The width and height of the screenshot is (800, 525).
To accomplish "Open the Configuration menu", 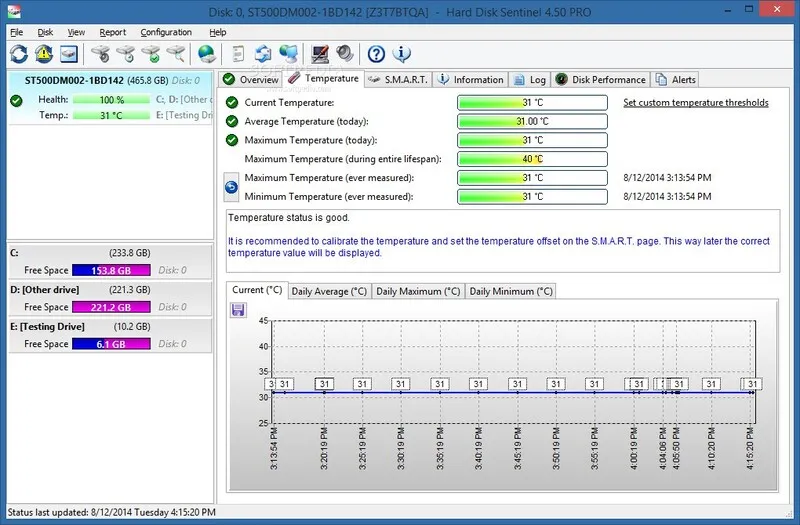I will point(166,32).
